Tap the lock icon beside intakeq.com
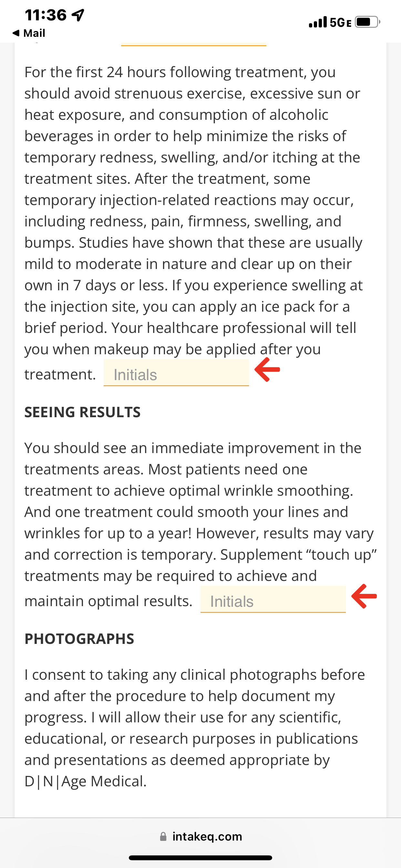Image resolution: width=401 pixels, height=868 pixels. [163, 836]
